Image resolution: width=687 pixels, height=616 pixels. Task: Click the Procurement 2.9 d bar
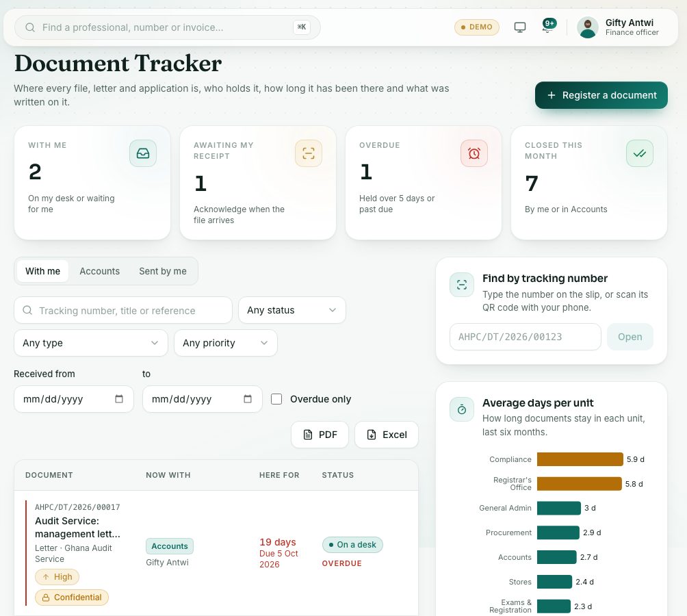[x=558, y=532]
